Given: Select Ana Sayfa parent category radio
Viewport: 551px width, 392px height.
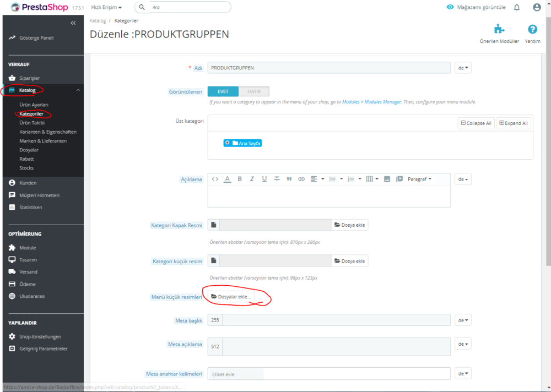Looking at the screenshot, I should [228, 143].
